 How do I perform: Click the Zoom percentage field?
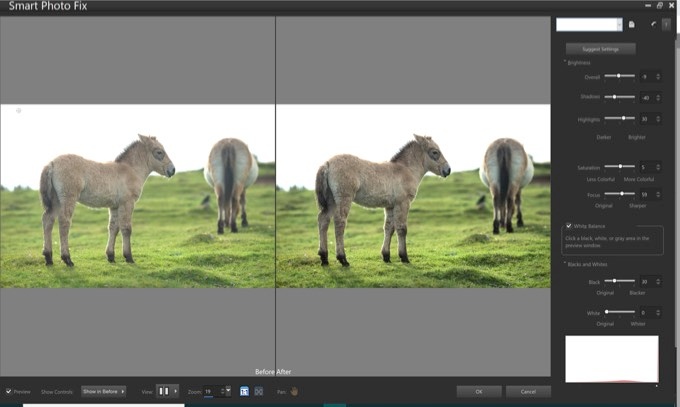tap(211, 391)
